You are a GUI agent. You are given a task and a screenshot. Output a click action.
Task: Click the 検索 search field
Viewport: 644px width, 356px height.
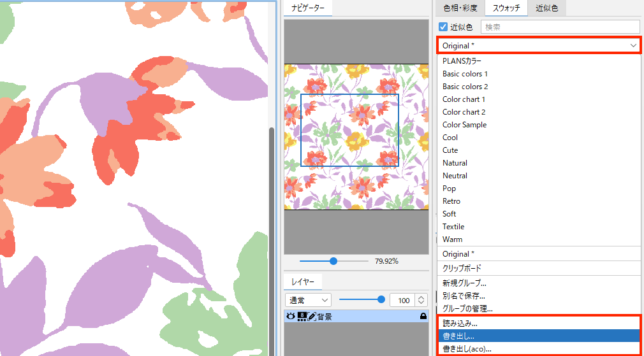(560, 27)
